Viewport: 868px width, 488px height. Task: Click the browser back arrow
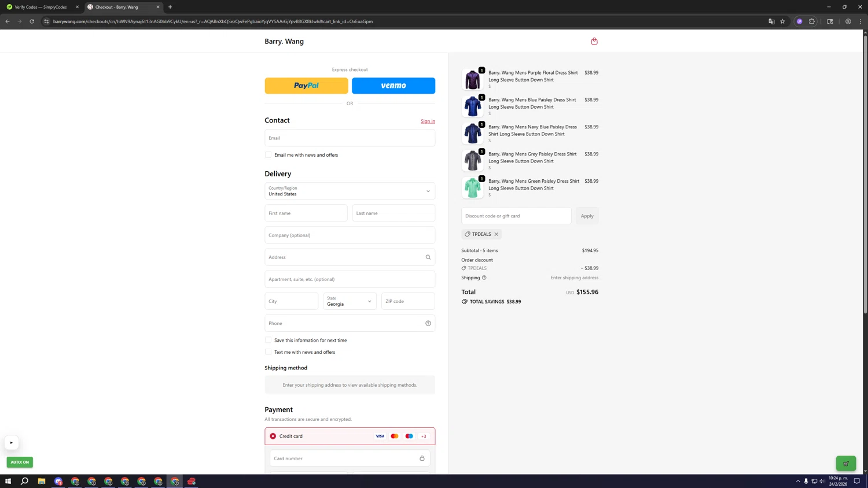[x=8, y=21]
